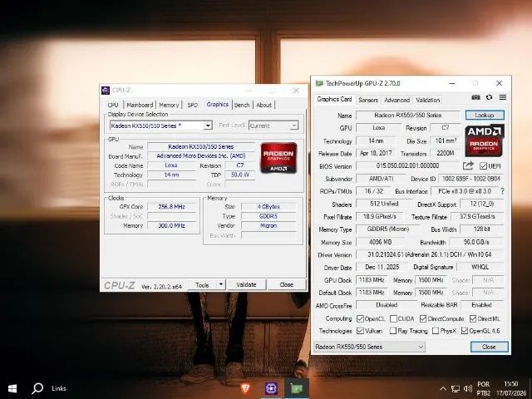The height and width of the screenshot is (399, 532).
Task: Toggle the DirectML checkbox
Action: coord(473,319)
